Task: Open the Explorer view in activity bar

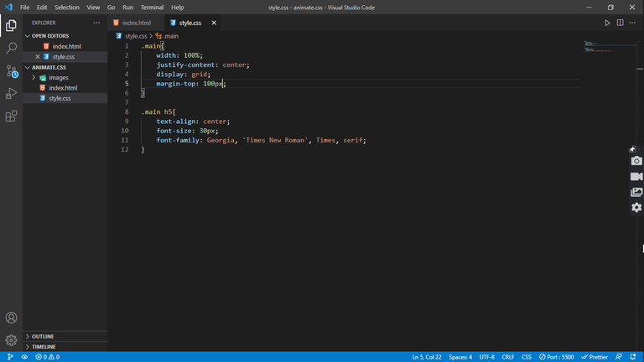Action: pos(11,25)
